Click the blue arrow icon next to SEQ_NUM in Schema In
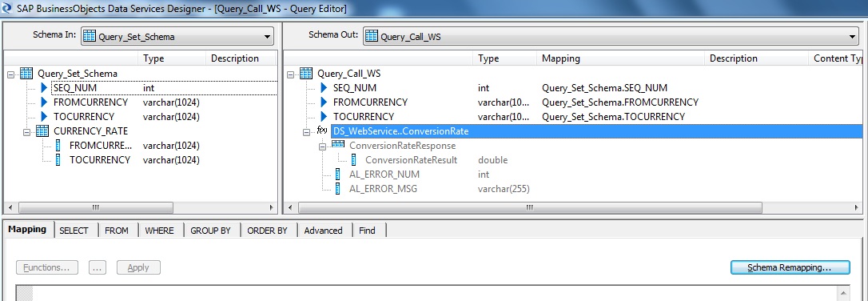868x301 pixels. (45, 87)
